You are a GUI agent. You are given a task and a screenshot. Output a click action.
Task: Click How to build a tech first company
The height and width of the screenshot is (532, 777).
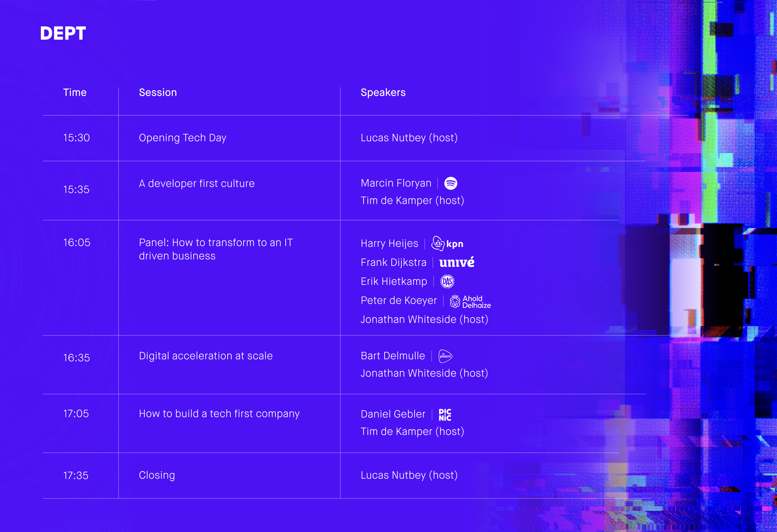click(x=219, y=414)
